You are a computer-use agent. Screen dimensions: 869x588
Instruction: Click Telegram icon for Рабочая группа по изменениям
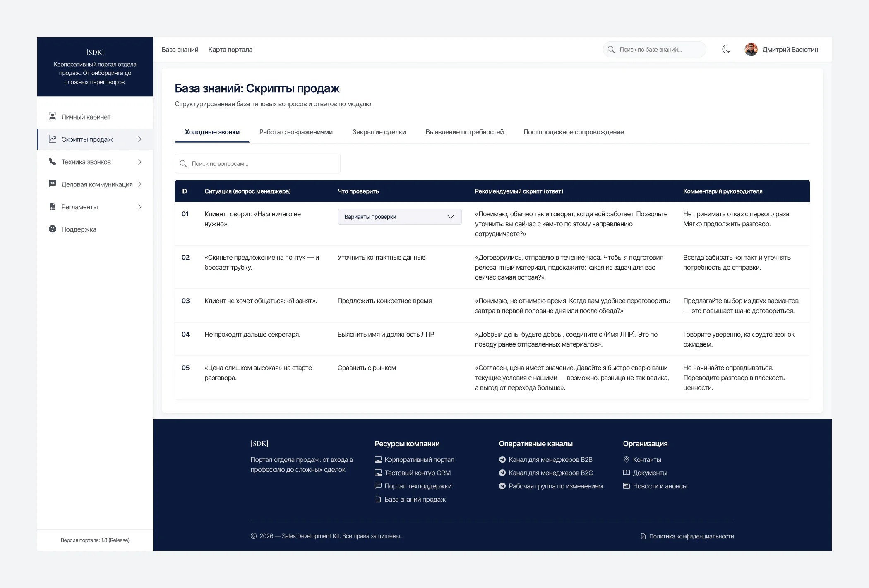[x=502, y=486]
